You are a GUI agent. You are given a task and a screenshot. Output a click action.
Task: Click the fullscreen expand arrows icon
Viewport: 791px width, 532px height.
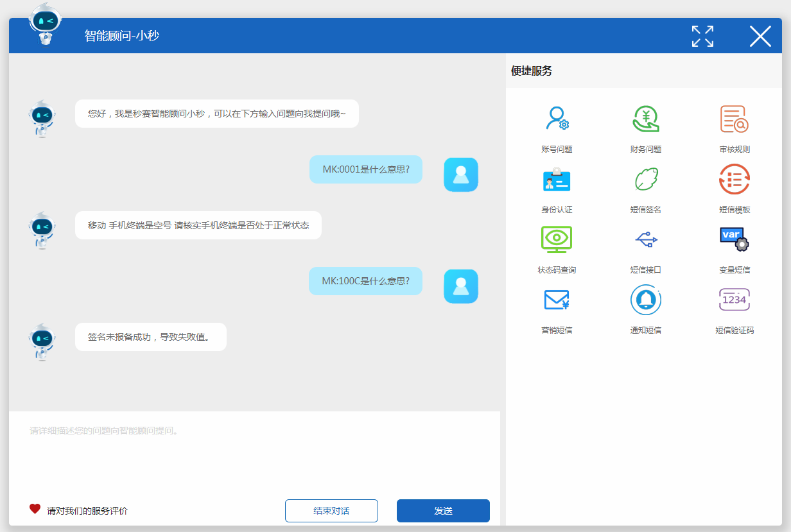(702, 36)
